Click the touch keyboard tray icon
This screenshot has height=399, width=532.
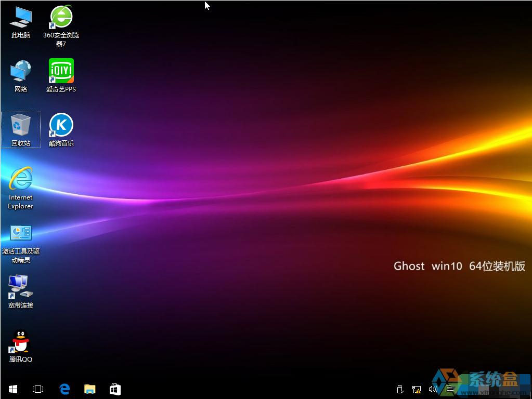[450, 389]
